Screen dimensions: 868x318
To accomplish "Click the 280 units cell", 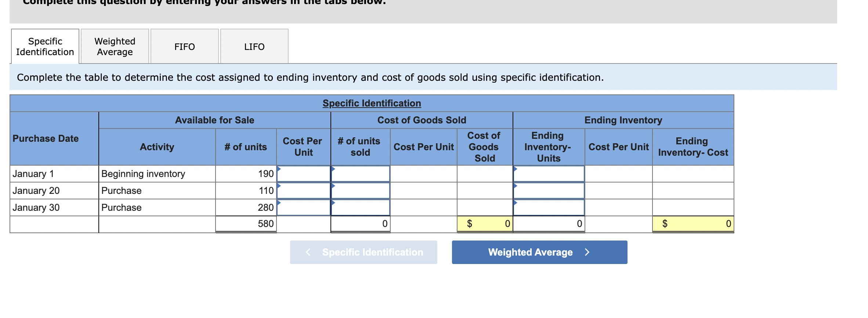I will (246, 207).
